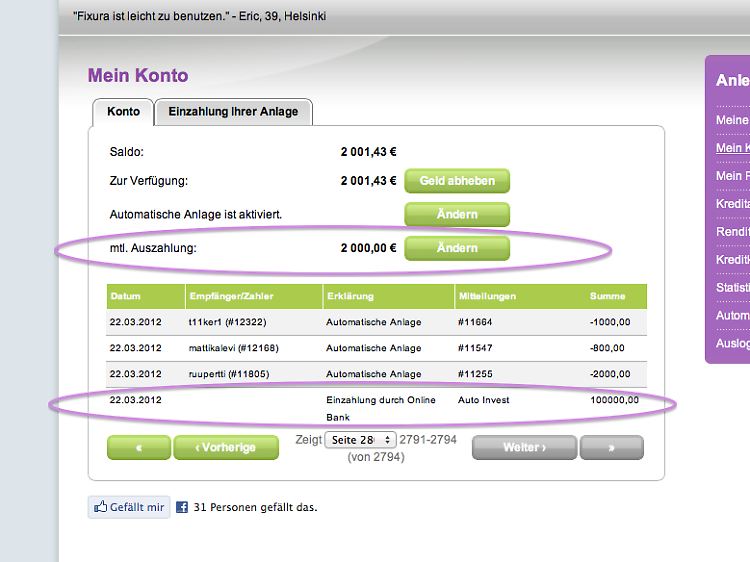Click the Summe column header
The height and width of the screenshot is (562, 750).
pyautogui.click(x=608, y=297)
